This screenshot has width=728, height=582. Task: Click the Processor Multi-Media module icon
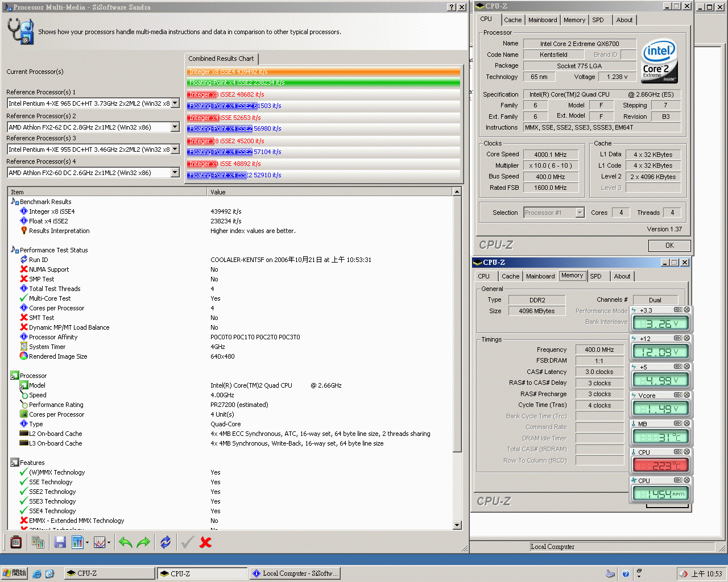tap(21, 31)
